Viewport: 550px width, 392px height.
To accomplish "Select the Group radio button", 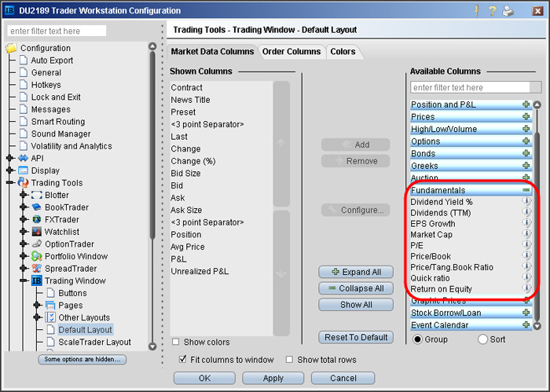I will point(417,339).
